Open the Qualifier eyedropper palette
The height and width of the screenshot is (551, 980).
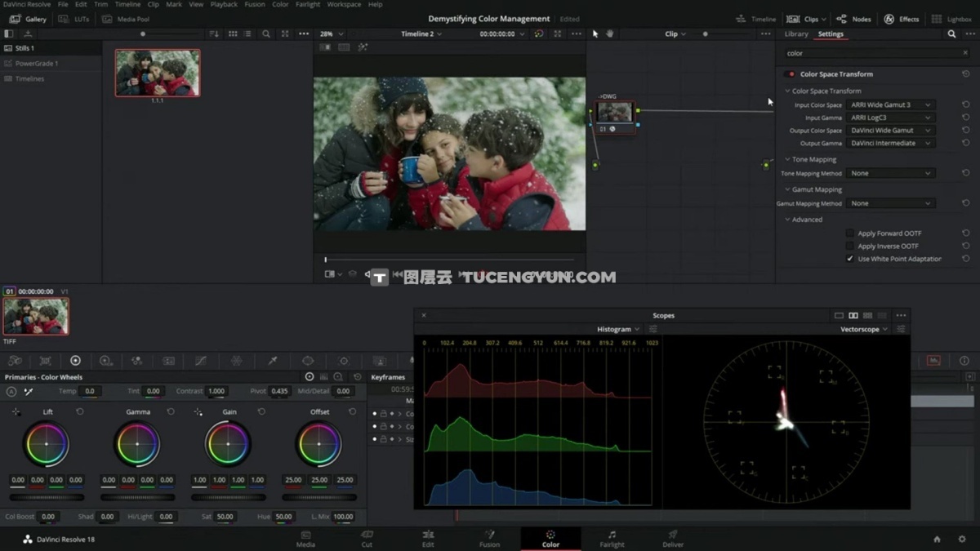pyautogui.click(x=273, y=361)
